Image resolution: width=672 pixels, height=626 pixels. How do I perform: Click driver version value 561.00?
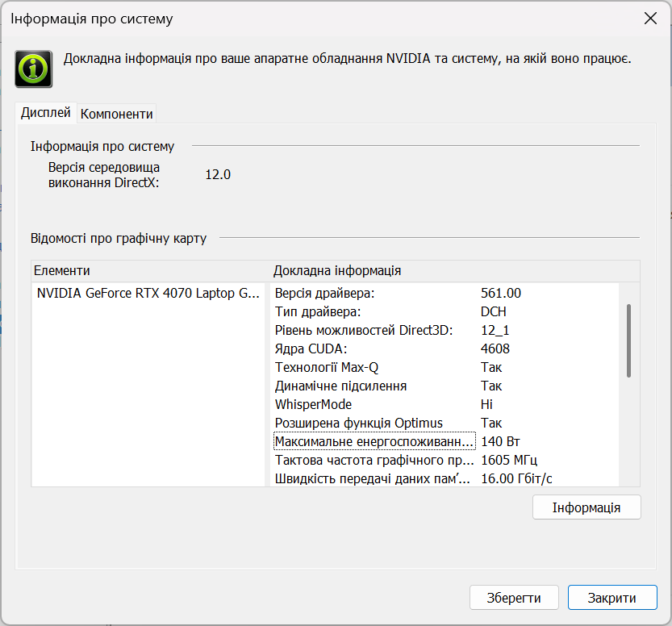[x=500, y=293]
